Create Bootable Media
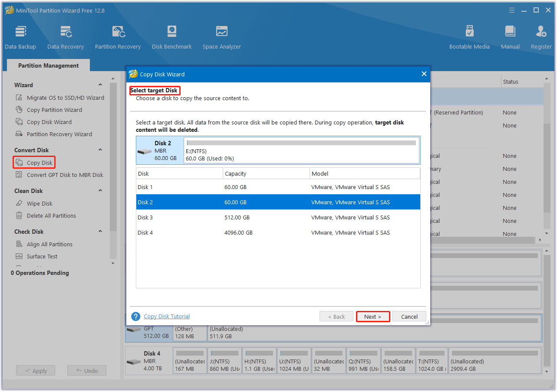557x392 pixels. 469,37
